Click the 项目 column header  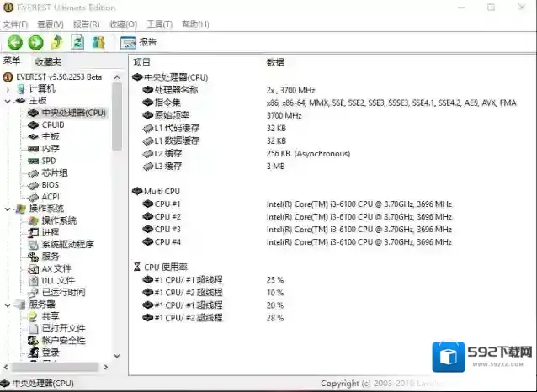point(142,62)
